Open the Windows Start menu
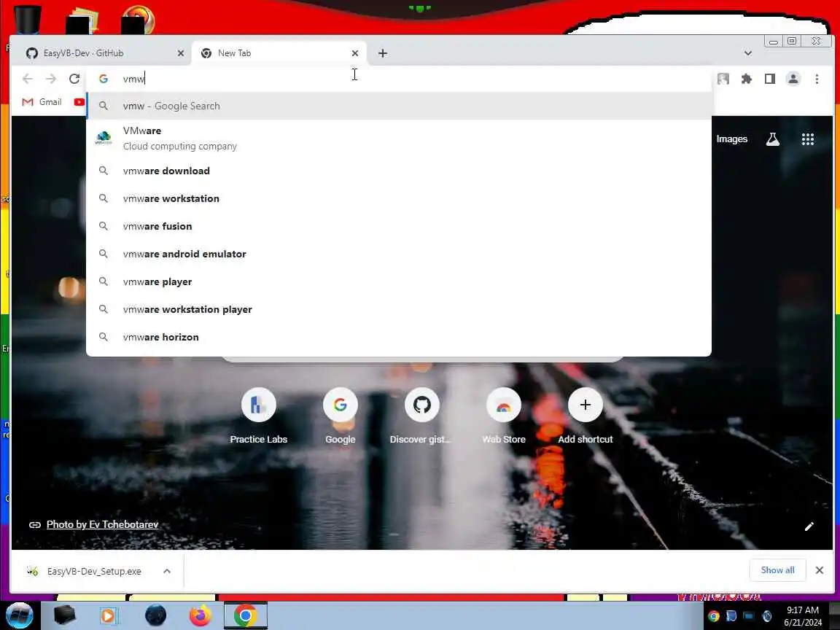Screen dimensions: 840x630 (19, 615)
